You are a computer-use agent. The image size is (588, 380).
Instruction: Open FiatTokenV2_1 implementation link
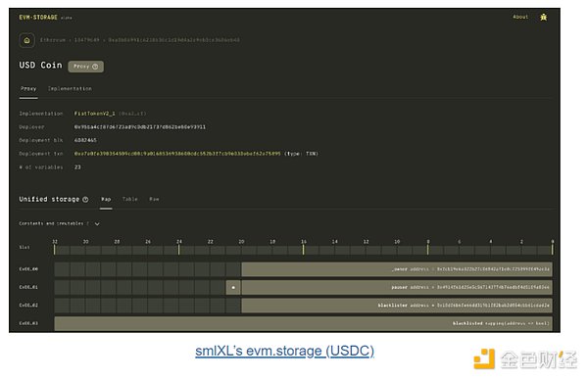click(94, 114)
